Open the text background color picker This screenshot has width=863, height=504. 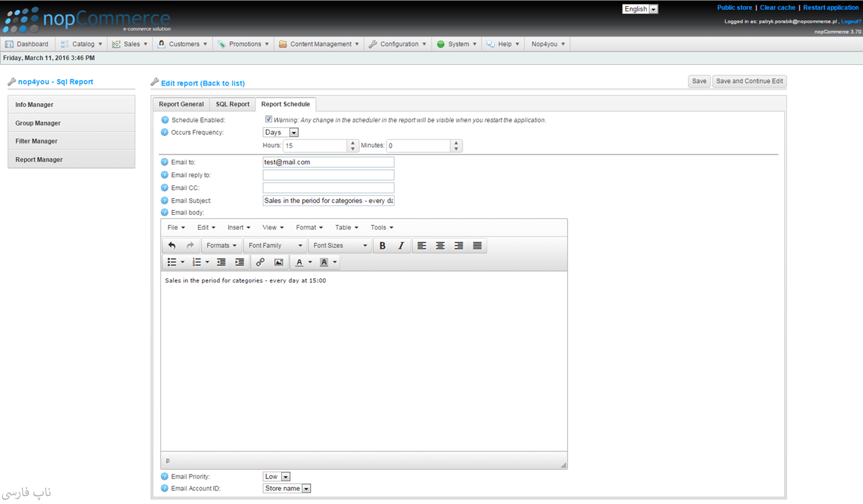pyautogui.click(x=335, y=262)
